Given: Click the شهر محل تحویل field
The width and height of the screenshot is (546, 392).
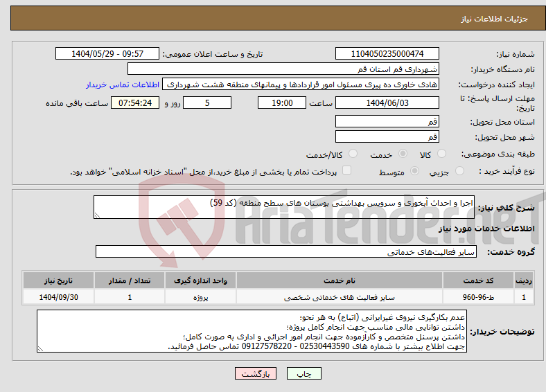Looking at the screenshot, I should [x=387, y=136].
